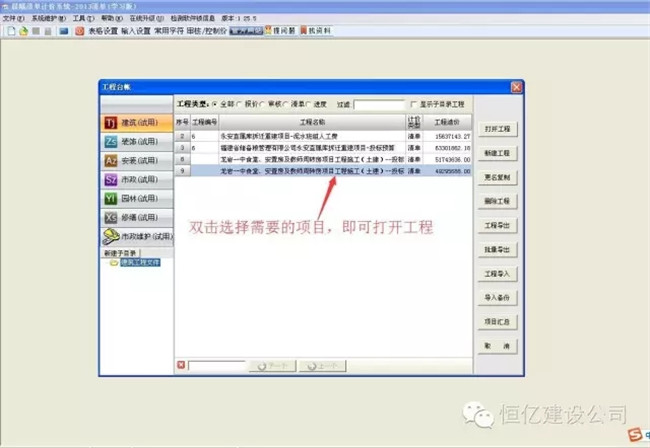Click the 输入设置 toolbar item
The image size is (650, 448).
(x=136, y=31)
